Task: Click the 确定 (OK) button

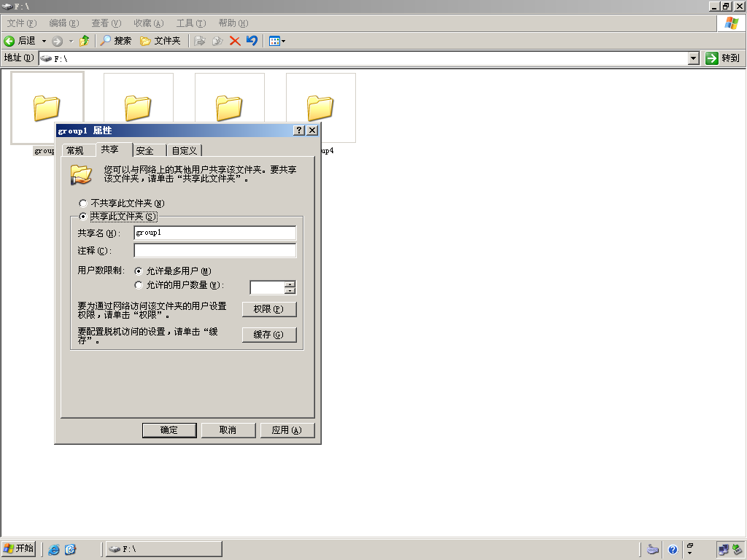Action: (x=169, y=430)
